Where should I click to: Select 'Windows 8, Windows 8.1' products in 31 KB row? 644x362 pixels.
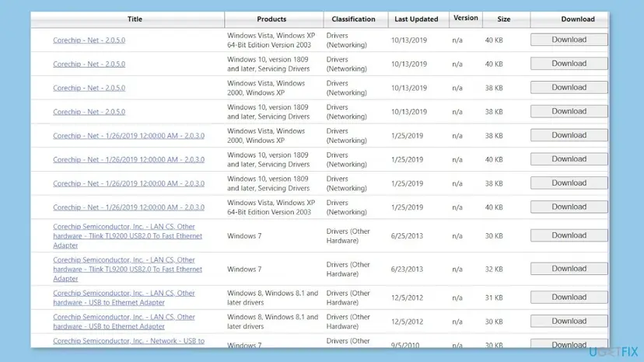tap(272, 298)
